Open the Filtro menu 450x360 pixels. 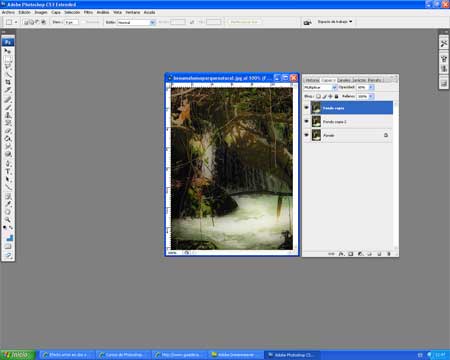click(x=88, y=12)
